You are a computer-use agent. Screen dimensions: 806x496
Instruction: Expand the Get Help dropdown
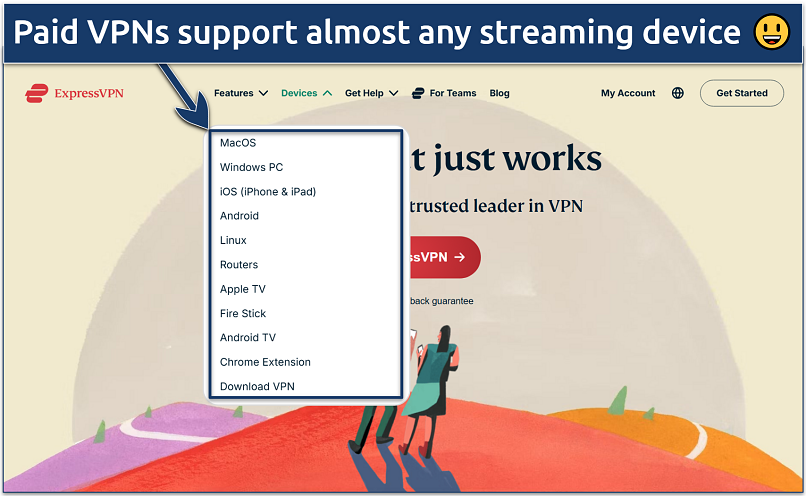click(371, 93)
